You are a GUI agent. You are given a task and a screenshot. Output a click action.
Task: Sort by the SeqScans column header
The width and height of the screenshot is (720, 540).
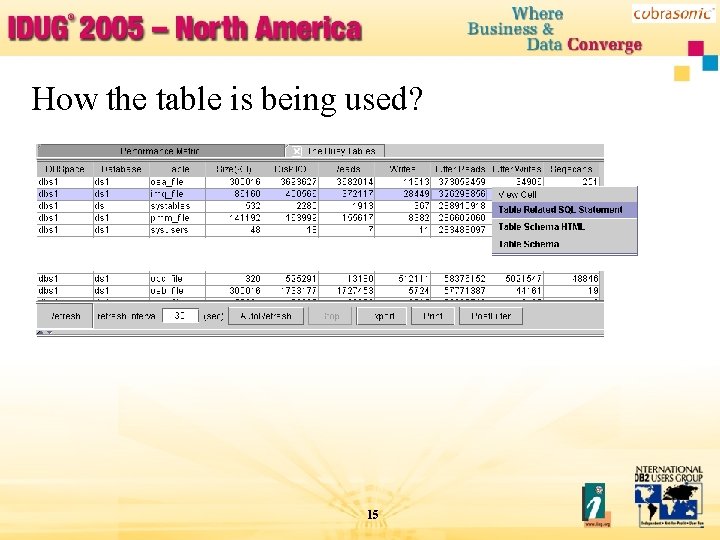point(572,169)
